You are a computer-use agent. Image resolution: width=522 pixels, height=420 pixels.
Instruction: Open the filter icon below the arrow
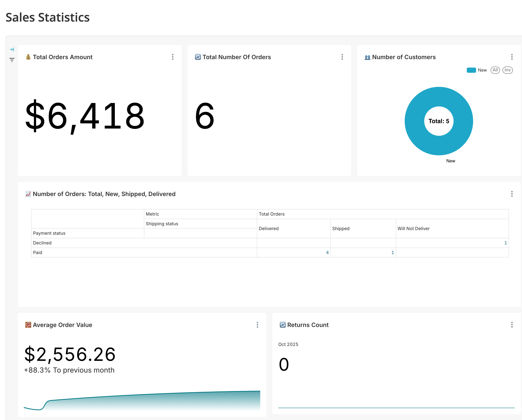[x=12, y=60]
